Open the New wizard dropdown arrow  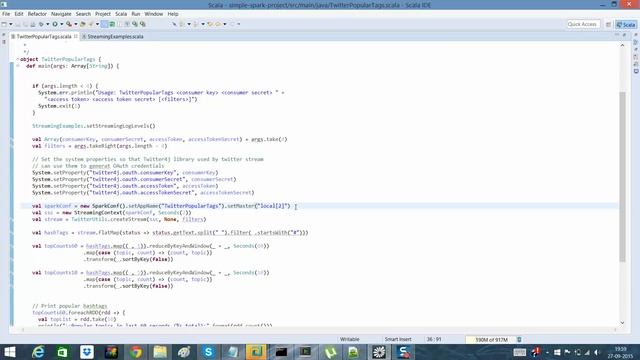[11, 24]
